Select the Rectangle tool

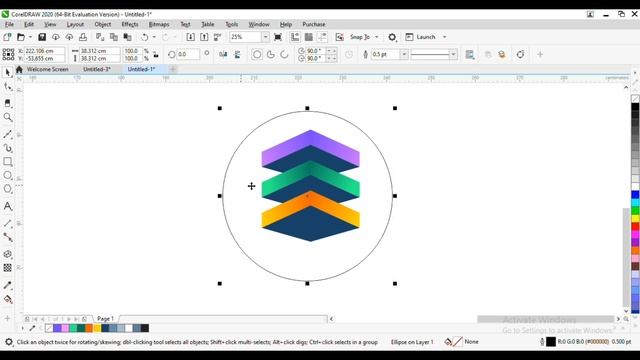(x=7, y=162)
